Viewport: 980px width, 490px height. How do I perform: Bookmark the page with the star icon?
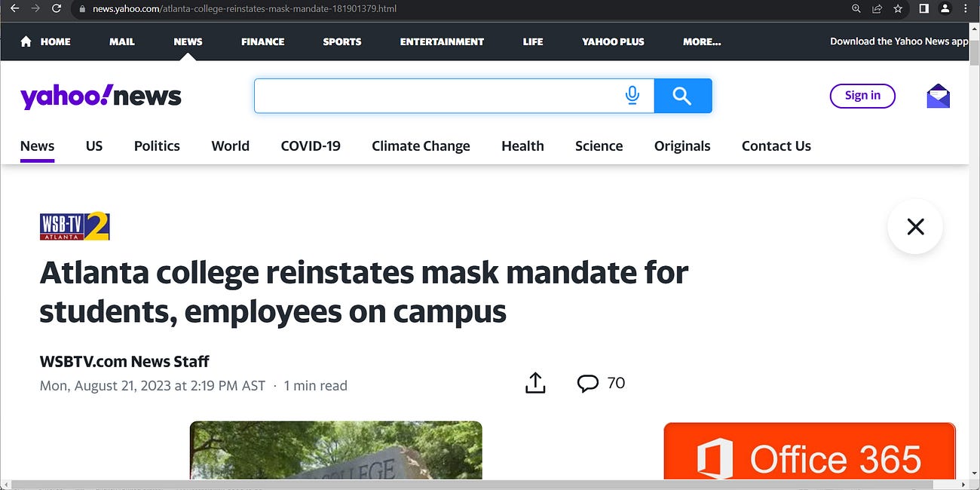coord(897,9)
